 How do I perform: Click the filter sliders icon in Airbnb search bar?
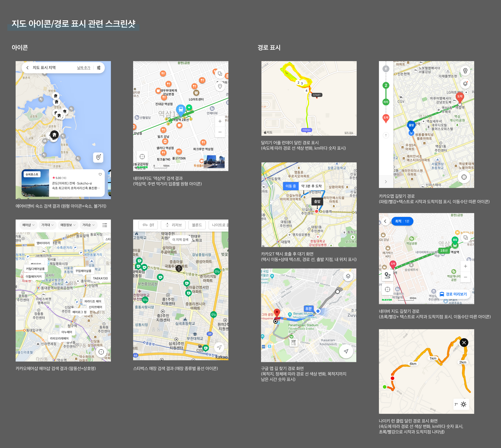(x=99, y=68)
